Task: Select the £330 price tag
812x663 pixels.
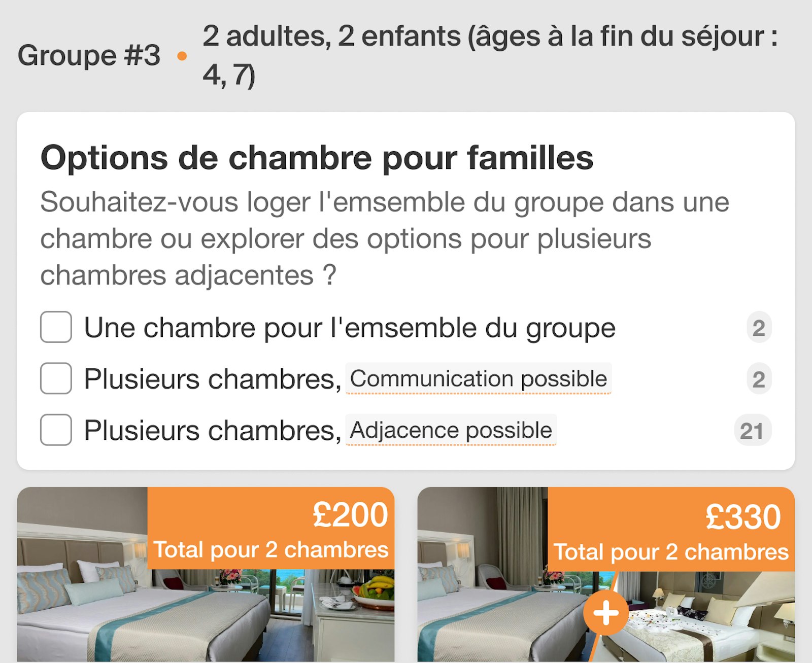Action: click(742, 517)
